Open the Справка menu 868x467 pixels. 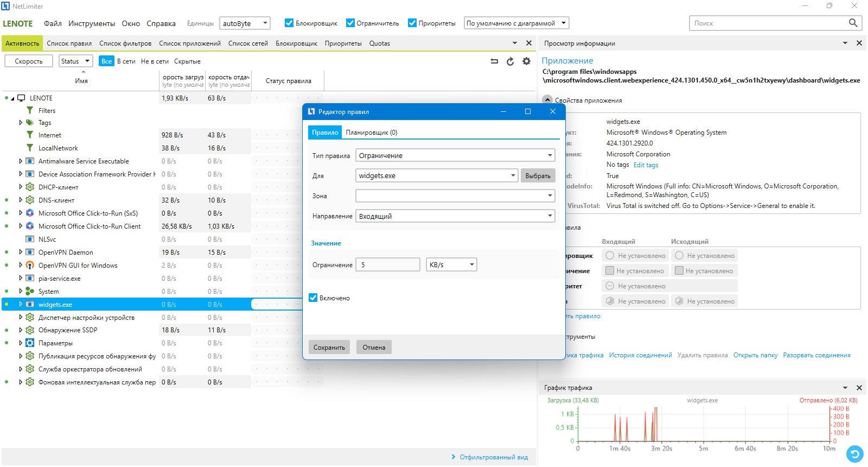coord(161,23)
